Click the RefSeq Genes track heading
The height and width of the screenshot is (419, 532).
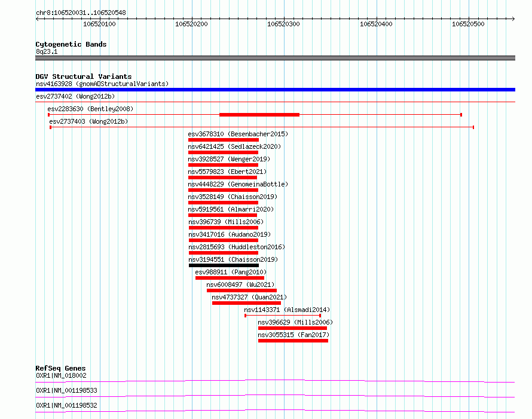(60, 368)
